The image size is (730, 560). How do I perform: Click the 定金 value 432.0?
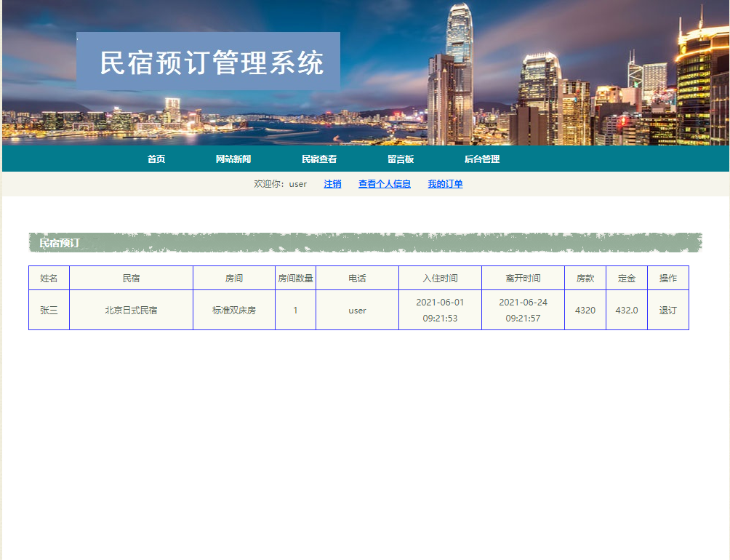626,310
